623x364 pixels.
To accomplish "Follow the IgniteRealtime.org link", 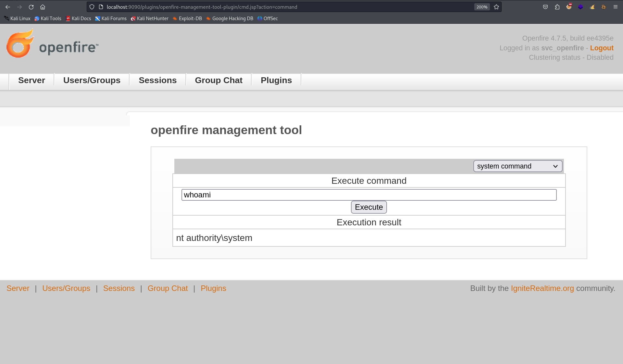I will coord(542,288).
